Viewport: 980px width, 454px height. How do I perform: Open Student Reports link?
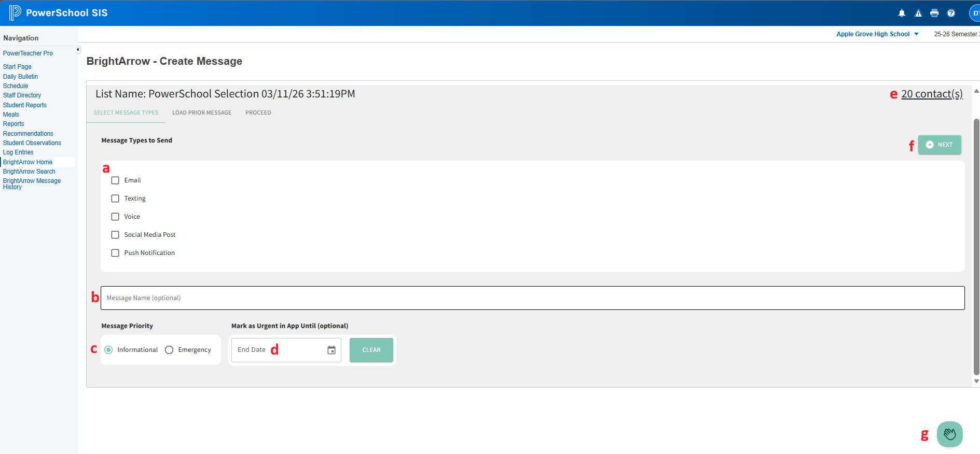coord(25,105)
